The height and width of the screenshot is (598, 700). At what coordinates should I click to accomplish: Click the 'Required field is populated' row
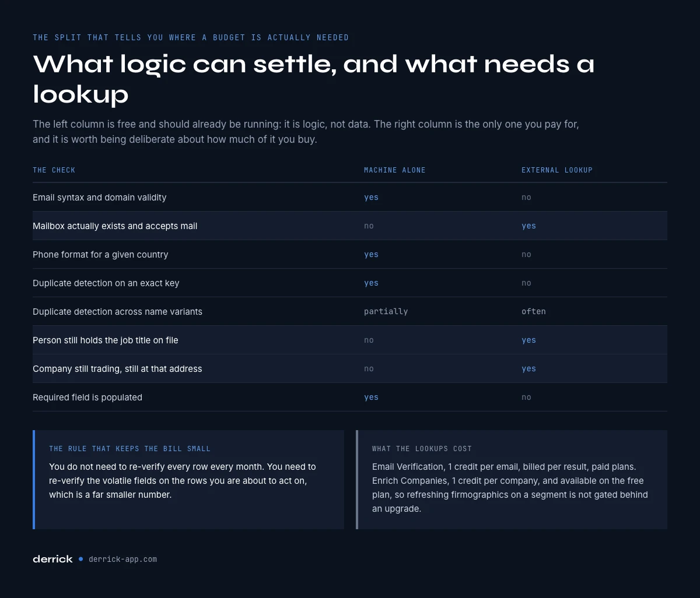[x=350, y=397]
